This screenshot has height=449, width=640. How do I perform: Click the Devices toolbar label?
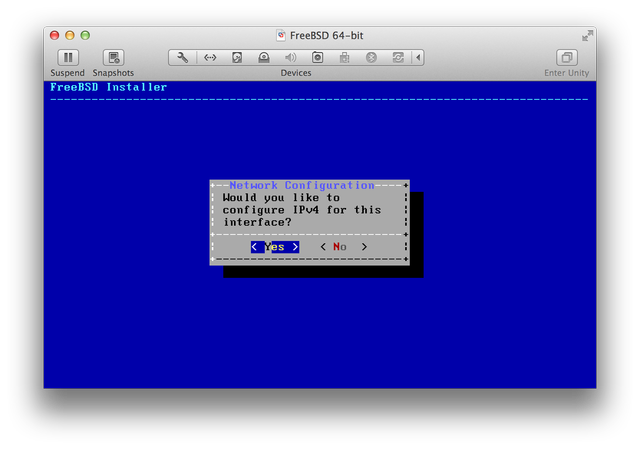(296, 73)
